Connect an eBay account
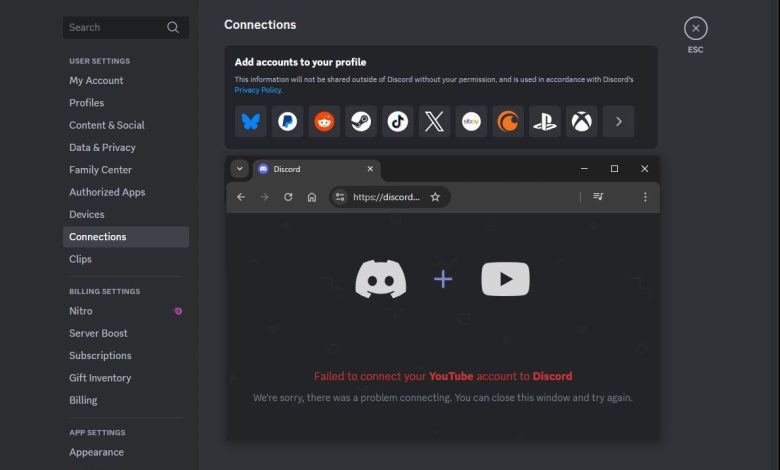Image resolution: width=780 pixels, height=470 pixels. click(471, 121)
